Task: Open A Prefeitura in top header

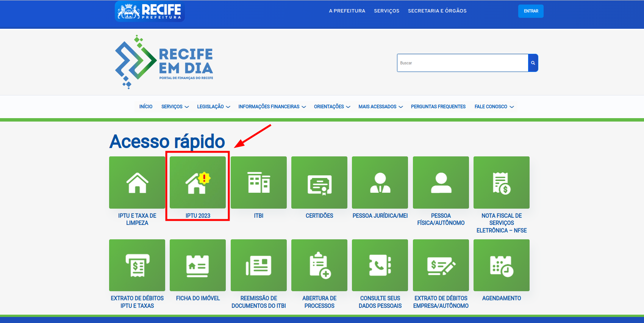Action: pyautogui.click(x=347, y=11)
